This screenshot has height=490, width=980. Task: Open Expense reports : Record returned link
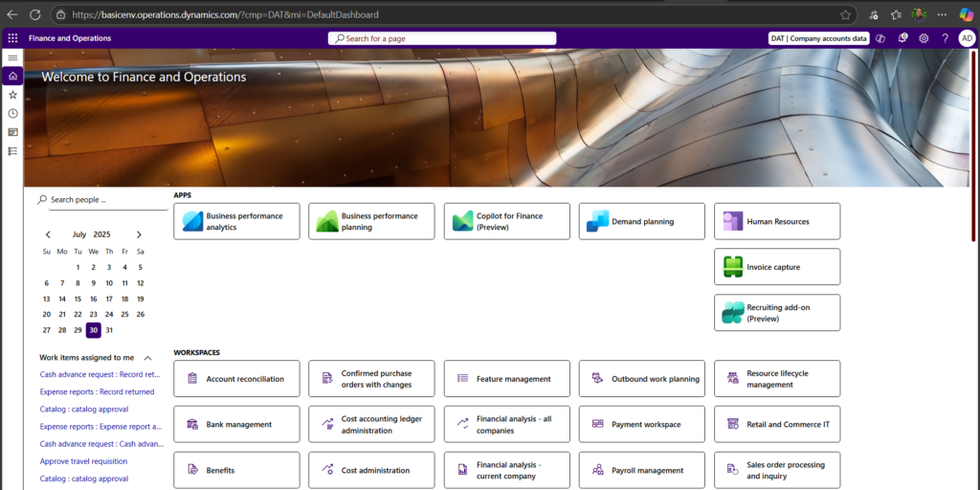(97, 391)
